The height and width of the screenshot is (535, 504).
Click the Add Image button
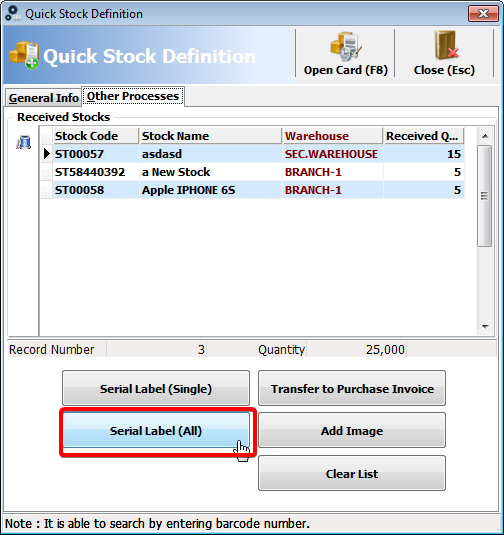[352, 431]
